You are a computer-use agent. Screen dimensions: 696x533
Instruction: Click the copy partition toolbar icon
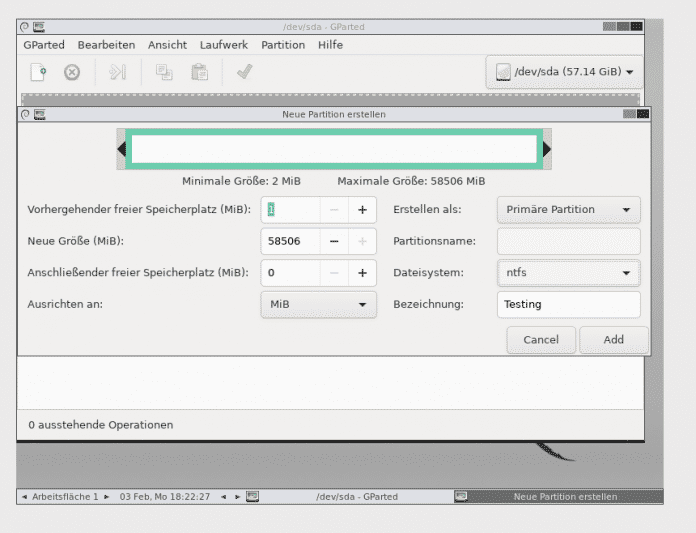pos(164,72)
